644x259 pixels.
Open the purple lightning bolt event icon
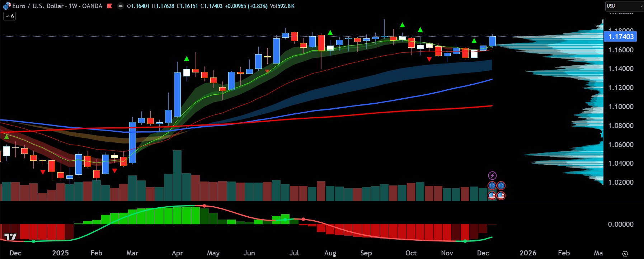492,175
